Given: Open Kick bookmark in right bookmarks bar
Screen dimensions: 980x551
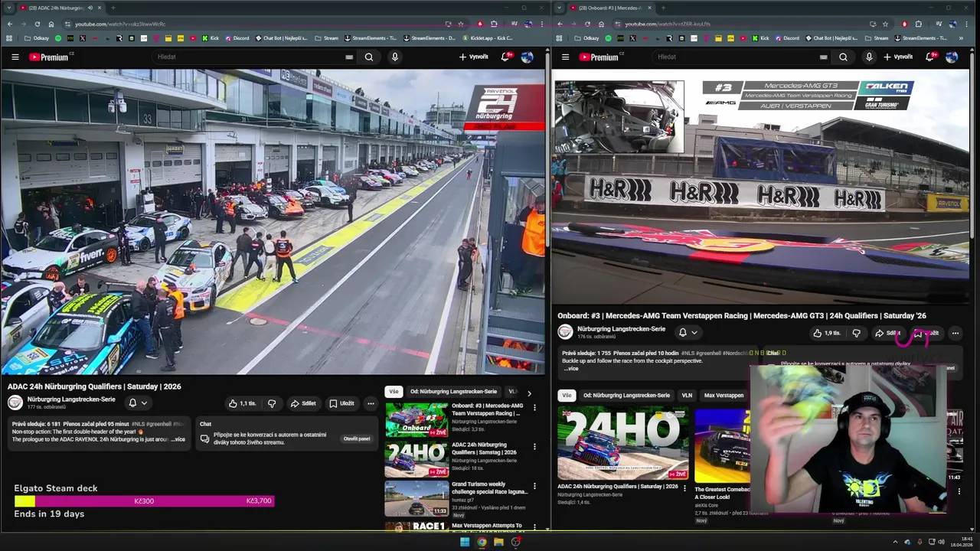Looking at the screenshot, I should click(x=759, y=38).
